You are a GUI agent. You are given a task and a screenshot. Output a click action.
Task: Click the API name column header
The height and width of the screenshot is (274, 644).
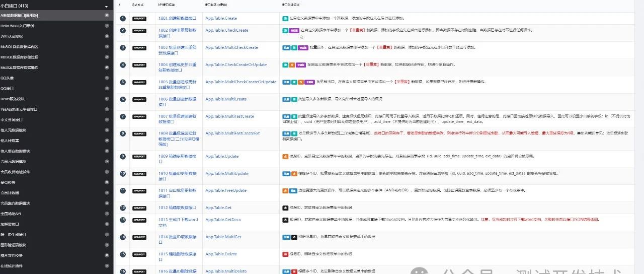click(x=167, y=4)
